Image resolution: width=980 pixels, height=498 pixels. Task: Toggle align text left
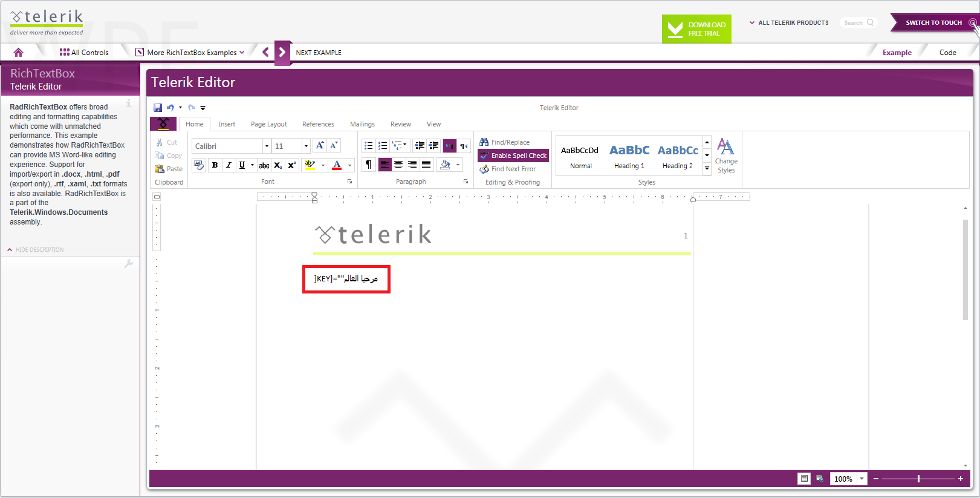pos(385,165)
